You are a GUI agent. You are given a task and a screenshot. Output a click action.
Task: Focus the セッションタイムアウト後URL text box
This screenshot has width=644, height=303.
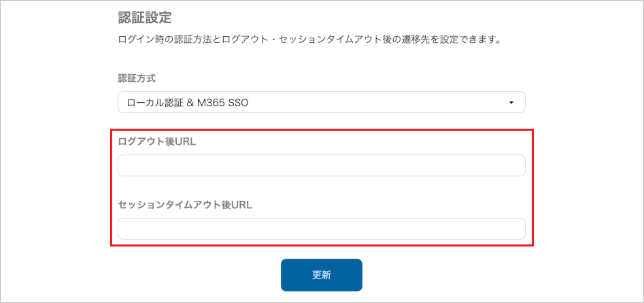321,229
